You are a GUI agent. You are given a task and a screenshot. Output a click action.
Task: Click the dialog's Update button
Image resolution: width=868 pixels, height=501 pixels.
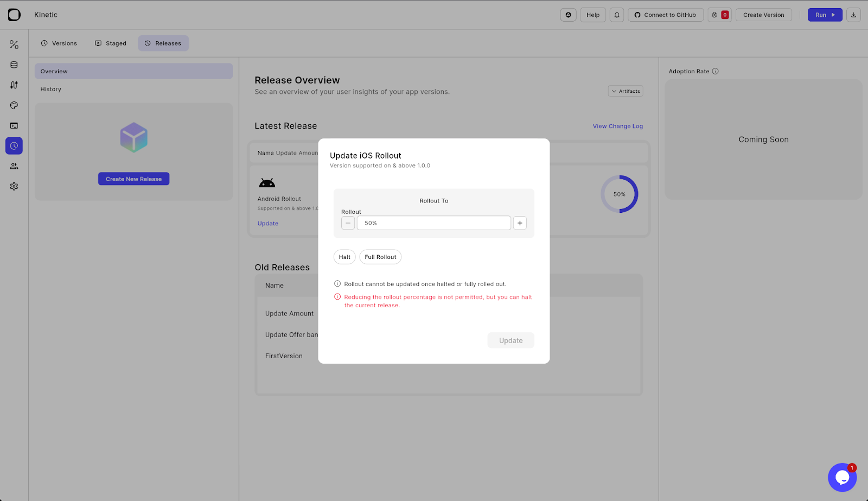click(510, 340)
